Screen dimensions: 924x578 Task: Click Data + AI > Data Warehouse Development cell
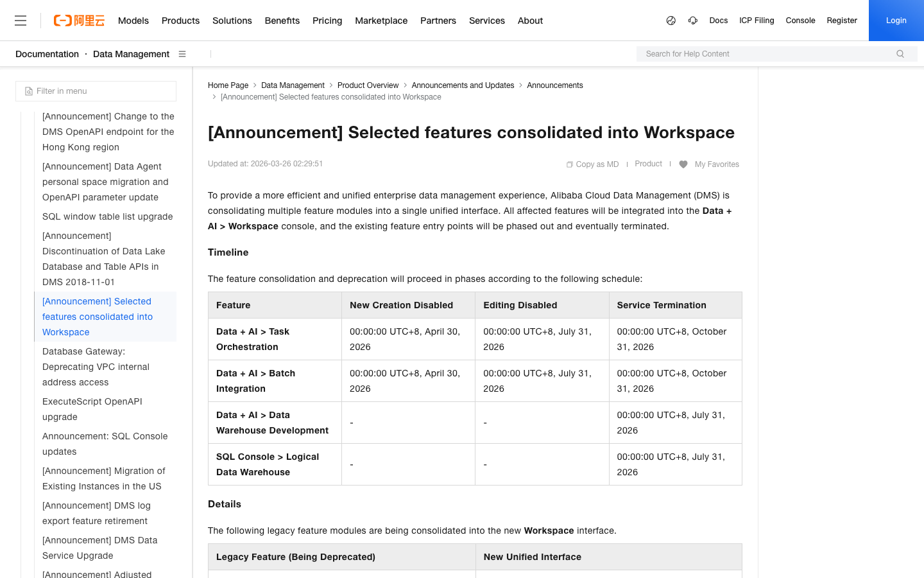[275, 423]
